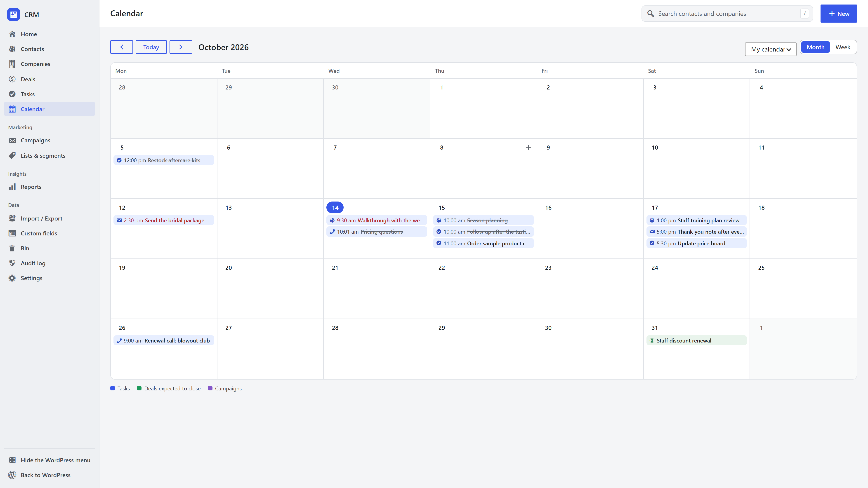Go to next month
Image resolution: width=868 pixels, height=488 pixels.
(181, 47)
